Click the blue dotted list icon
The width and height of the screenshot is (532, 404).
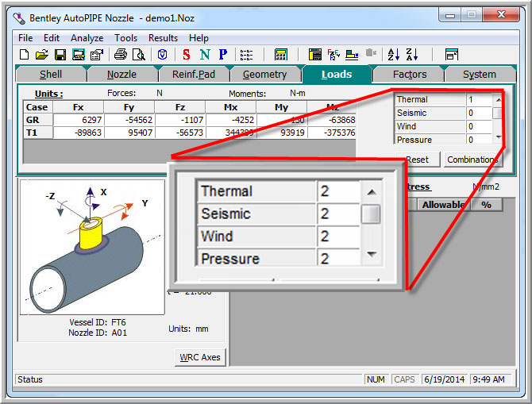pos(246,55)
